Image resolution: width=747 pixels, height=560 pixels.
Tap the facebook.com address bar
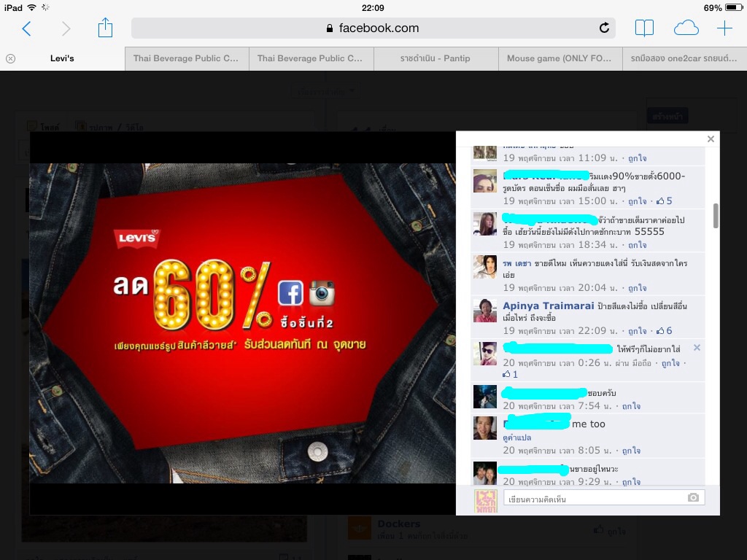coord(373,28)
